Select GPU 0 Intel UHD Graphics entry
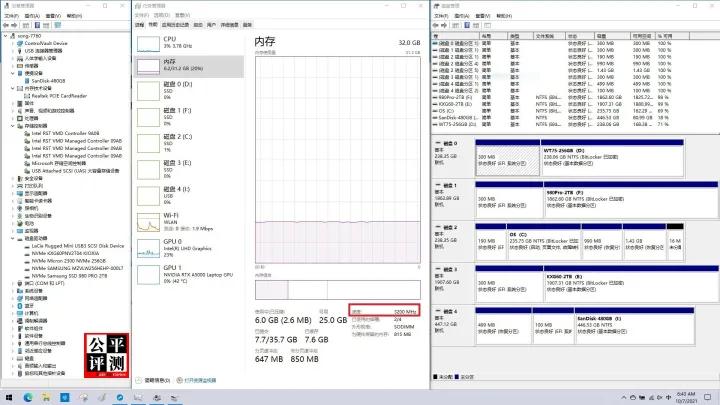The width and height of the screenshot is (720, 405). [188, 248]
